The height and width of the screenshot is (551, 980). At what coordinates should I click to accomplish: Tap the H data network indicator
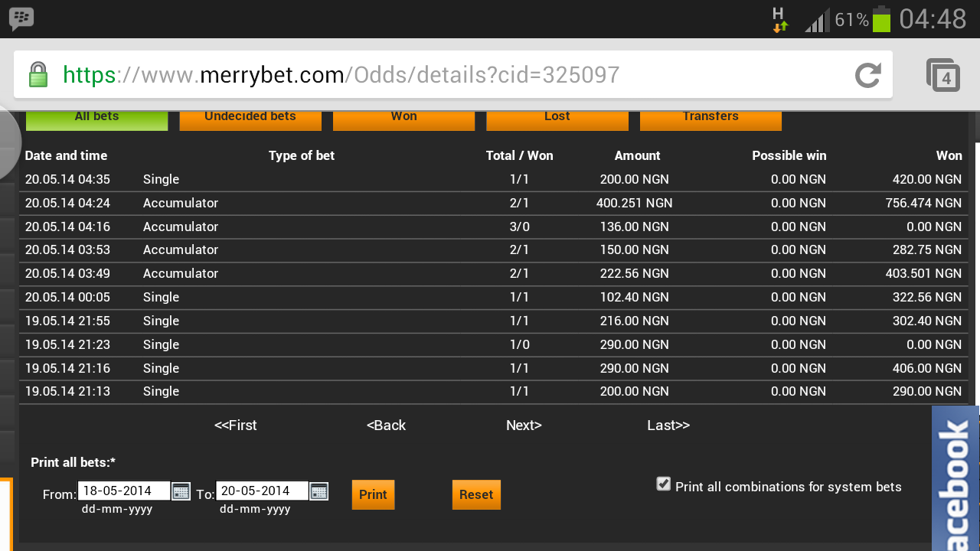tap(779, 20)
